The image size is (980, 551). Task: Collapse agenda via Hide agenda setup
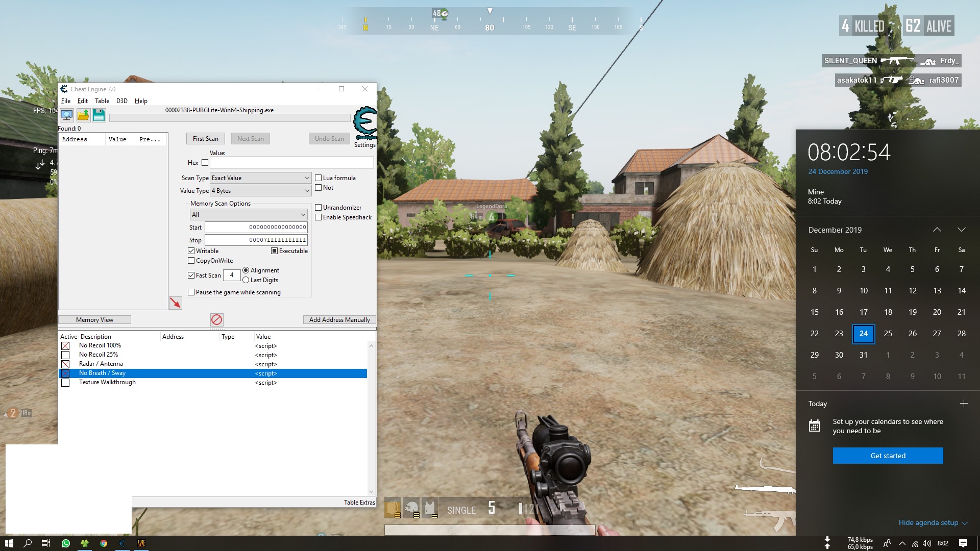coord(933,523)
